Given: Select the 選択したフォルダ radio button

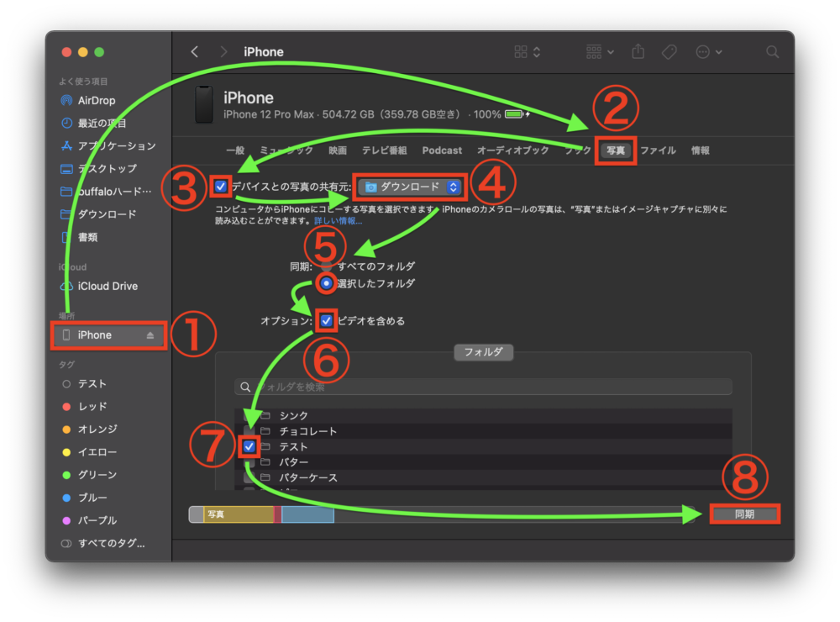Looking at the screenshot, I should click(326, 283).
